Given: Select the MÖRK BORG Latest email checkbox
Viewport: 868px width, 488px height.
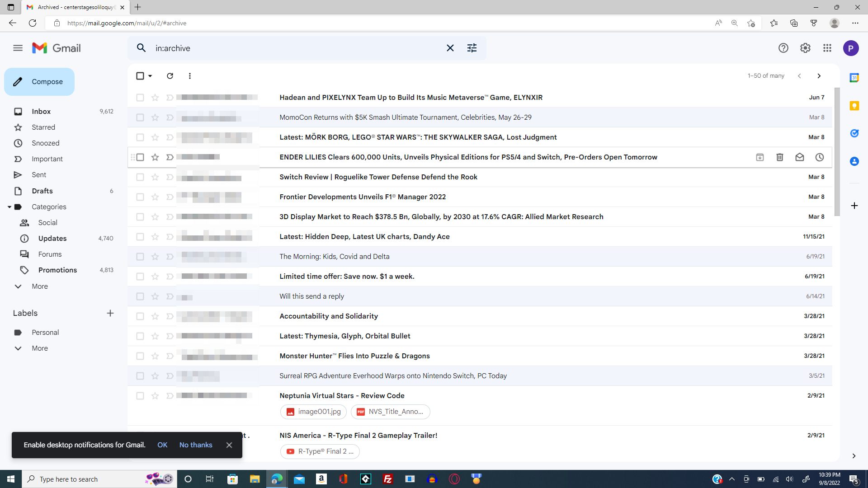Looking at the screenshot, I should tap(140, 137).
